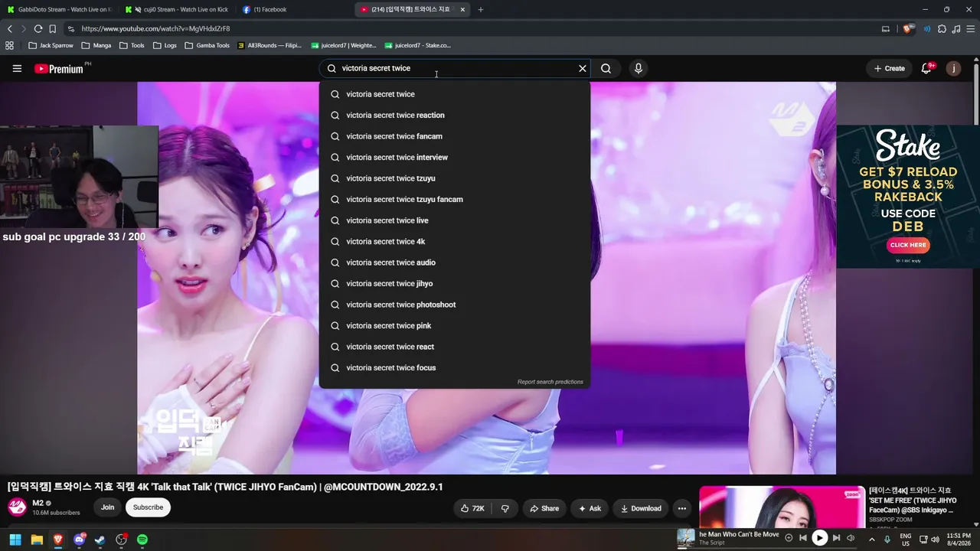Open the Tools bookmarks folder
This screenshot has width=980, height=551.
(132, 45)
